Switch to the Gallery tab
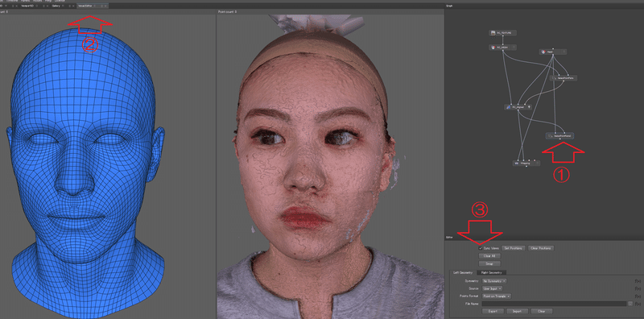Image resolution: width=644 pixels, height=319 pixels. (56, 6)
